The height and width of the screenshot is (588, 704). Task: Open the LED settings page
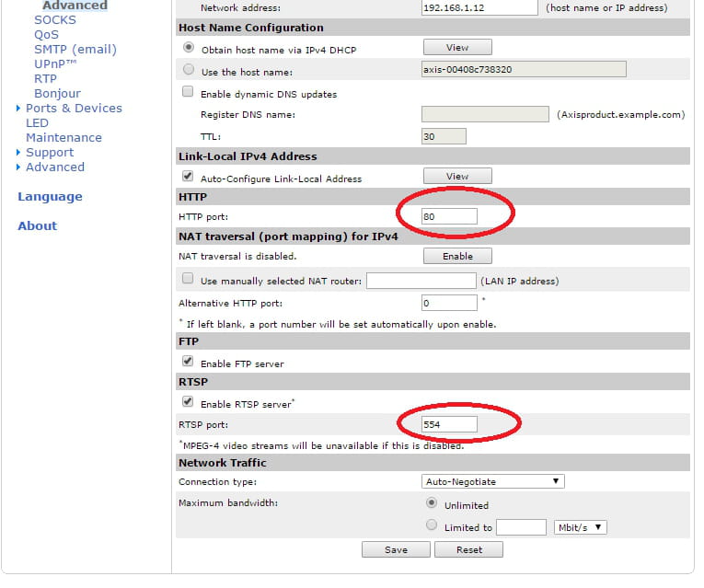(37, 123)
